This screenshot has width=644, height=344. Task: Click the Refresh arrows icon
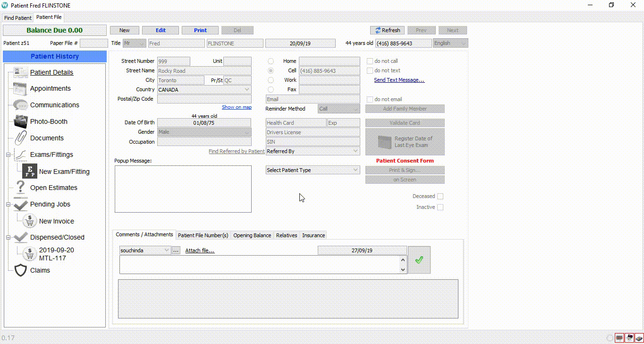378,30
